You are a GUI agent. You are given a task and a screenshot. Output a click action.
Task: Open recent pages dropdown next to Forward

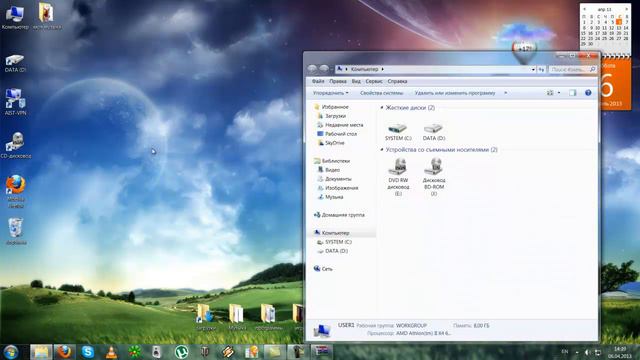tap(332, 69)
